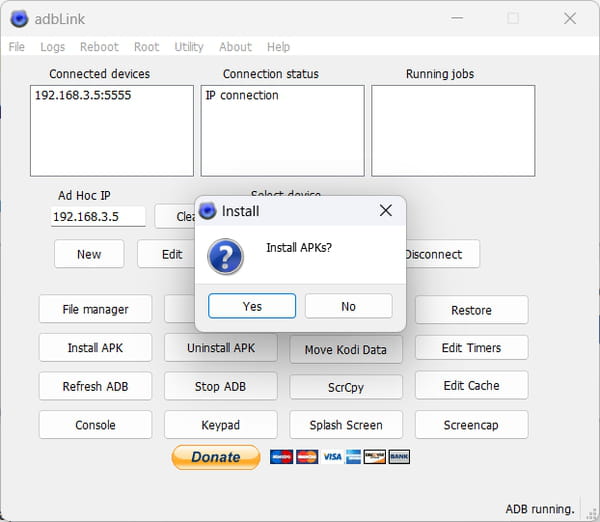Click the Bank payment icon

pyautogui.click(x=399, y=457)
